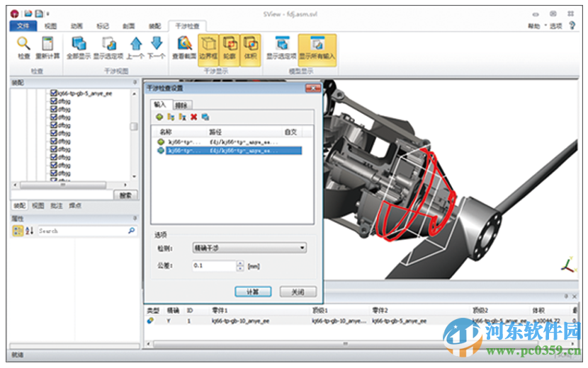Image resolution: width=588 pixels, height=368 pixels.
Task: Click the pin icon on the 属性 panel header
Action: (x=135, y=218)
